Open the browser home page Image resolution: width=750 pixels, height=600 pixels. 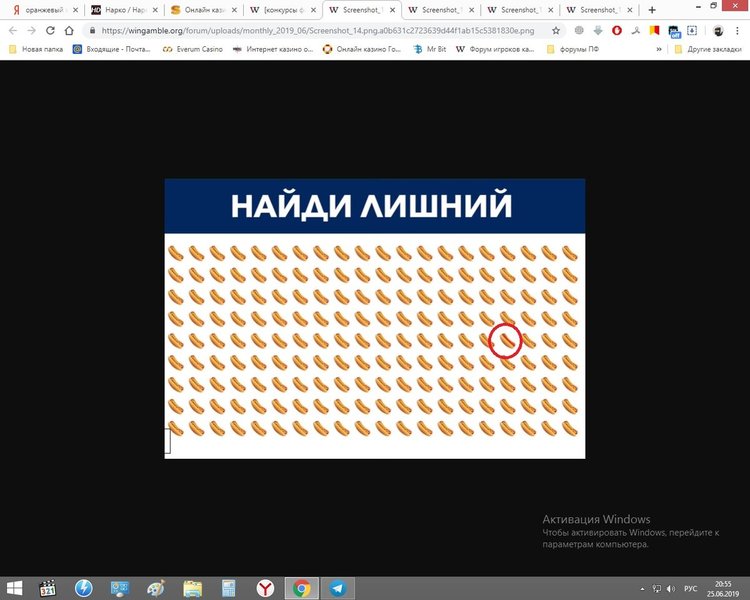coord(69,31)
